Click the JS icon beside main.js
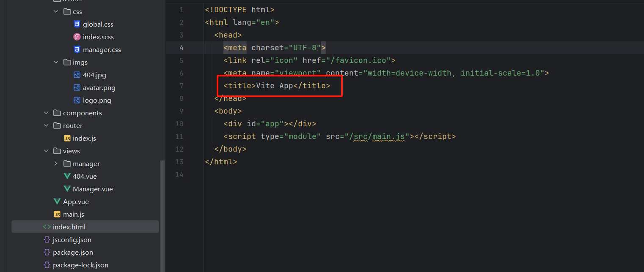 point(57,214)
